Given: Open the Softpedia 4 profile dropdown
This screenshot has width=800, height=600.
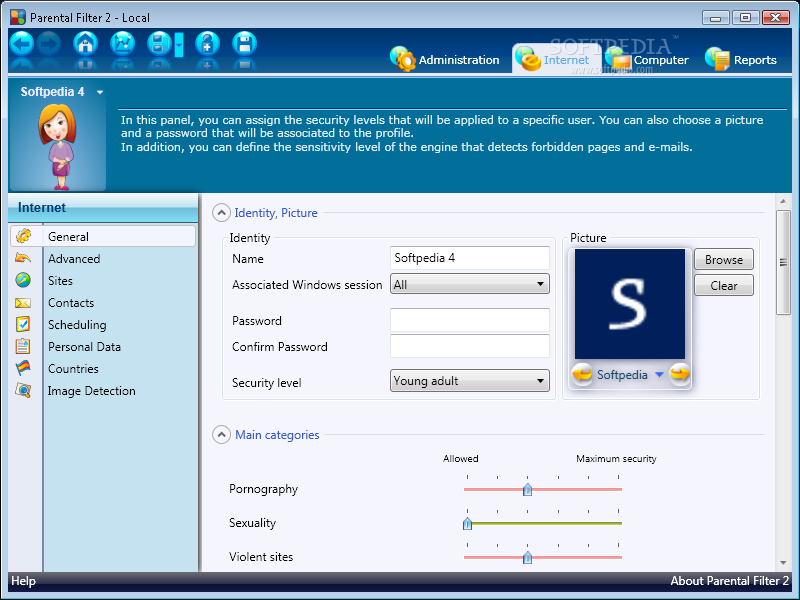Looking at the screenshot, I should coord(100,92).
